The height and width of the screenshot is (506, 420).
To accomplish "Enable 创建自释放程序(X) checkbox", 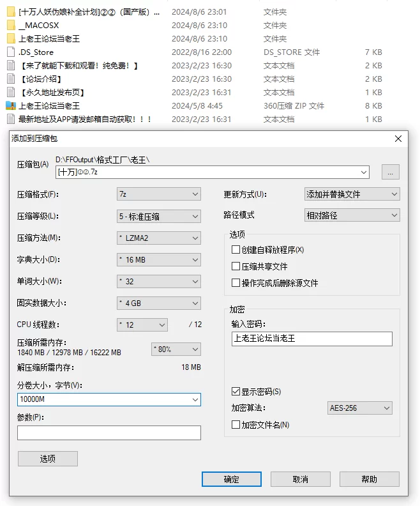I will (x=236, y=249).
